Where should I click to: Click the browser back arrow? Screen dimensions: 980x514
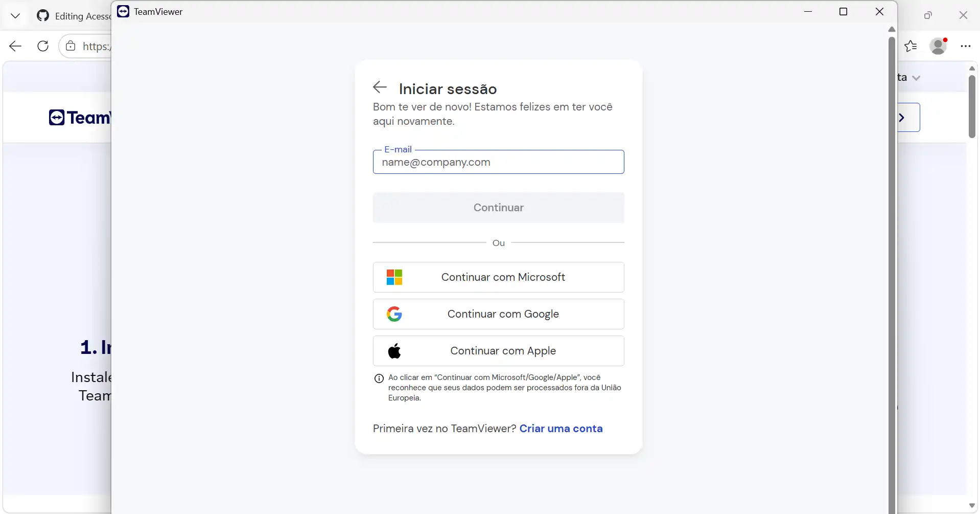[x=15, y=46]
